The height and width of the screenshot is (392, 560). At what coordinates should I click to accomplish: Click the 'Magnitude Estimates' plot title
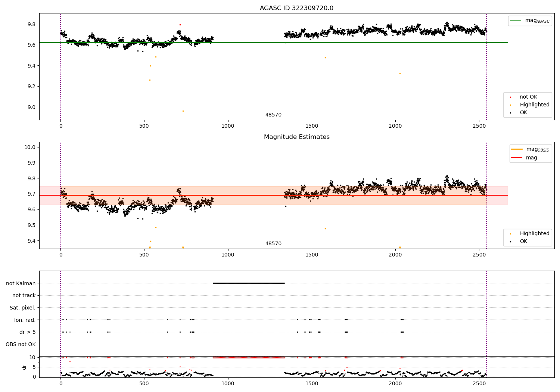(297, 137)
